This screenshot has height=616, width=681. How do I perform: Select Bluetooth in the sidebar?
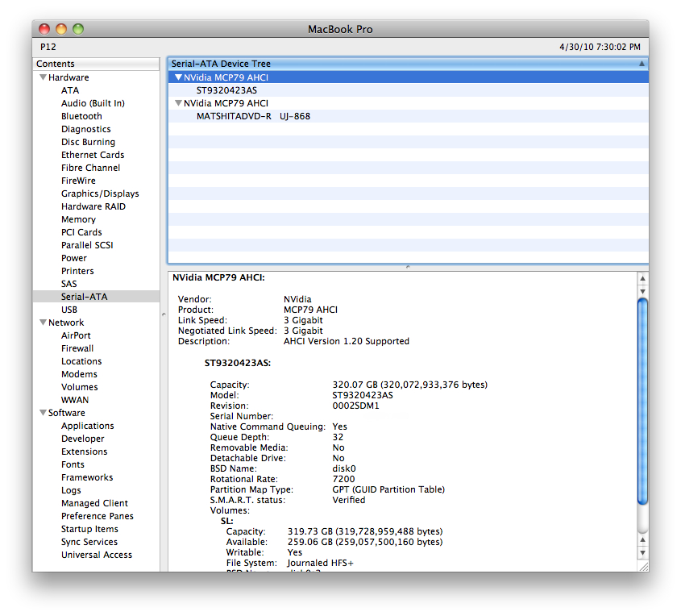tap(81, 116)
